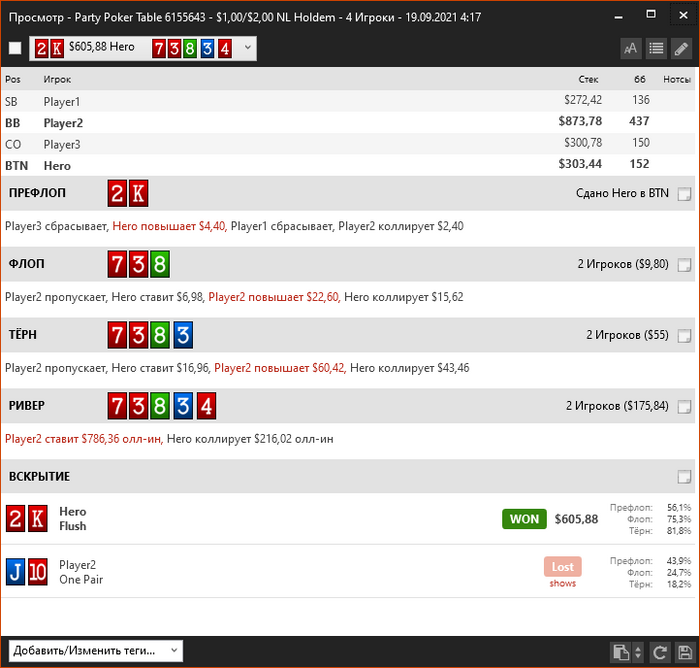Check the ФЛОП section checkbox
This screenshot has width=700, height=668.
(x=684, y=265)
